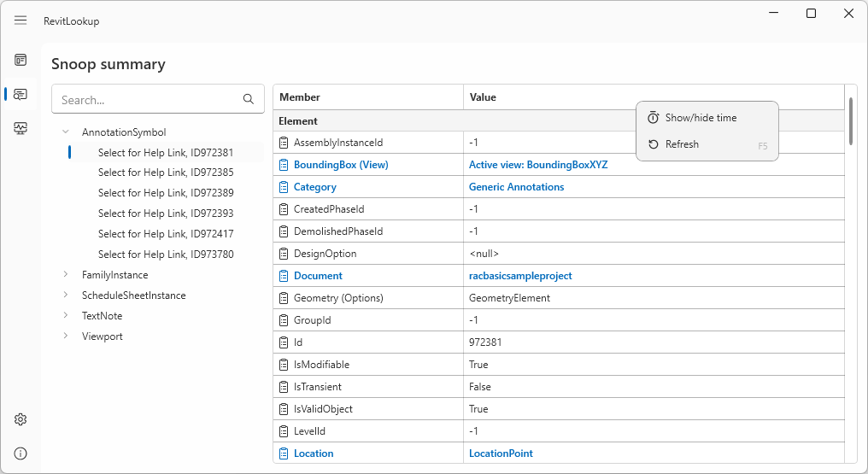The width and height of the screenshot is (868, 474).
Task: Click the icon beside AssemblyInstanceId
Action: click(284, 143)
